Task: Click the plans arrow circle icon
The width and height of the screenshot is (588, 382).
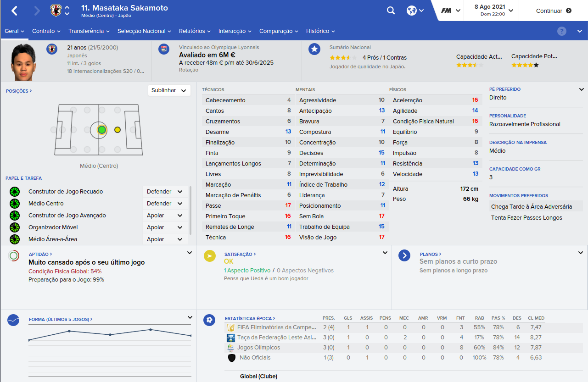Action: (x=404, y=255)
